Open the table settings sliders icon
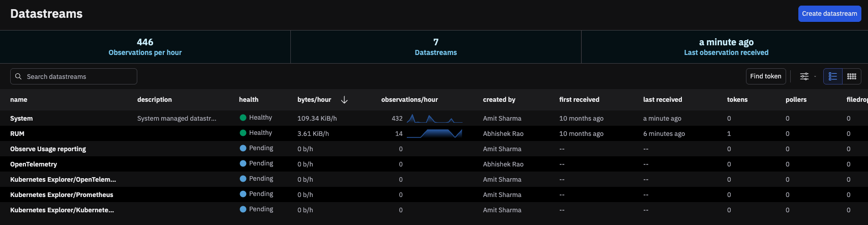This screenshot has height=225, width=868. tap(804, 76)
